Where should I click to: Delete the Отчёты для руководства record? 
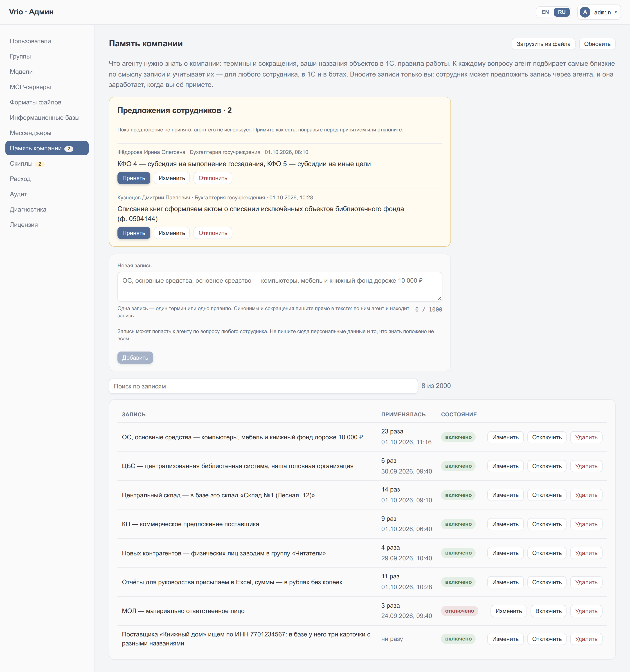(x=586, y=582)
